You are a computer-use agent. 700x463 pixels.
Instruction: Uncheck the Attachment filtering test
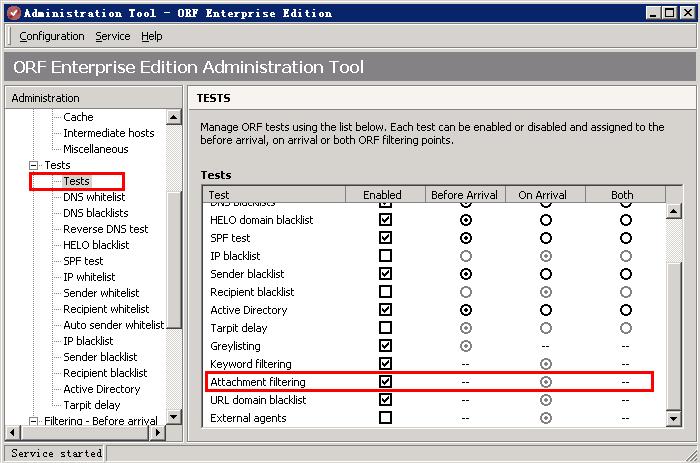click(386, 382)
